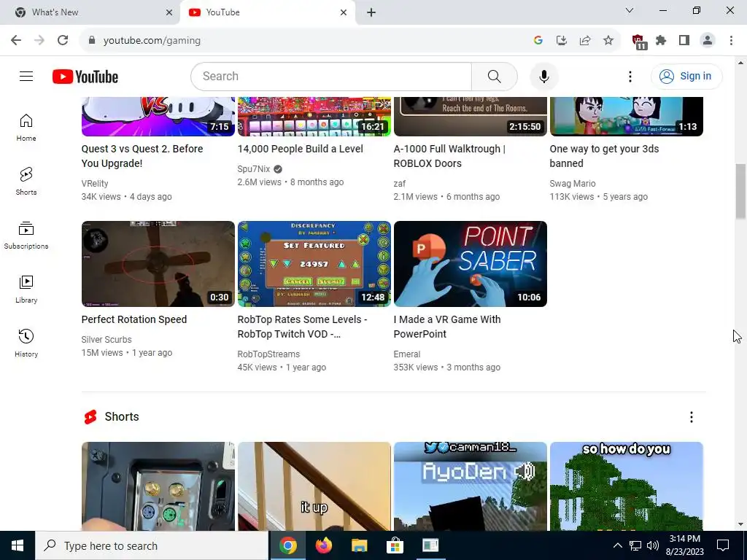Open the Chrome profile avatar

708,41
